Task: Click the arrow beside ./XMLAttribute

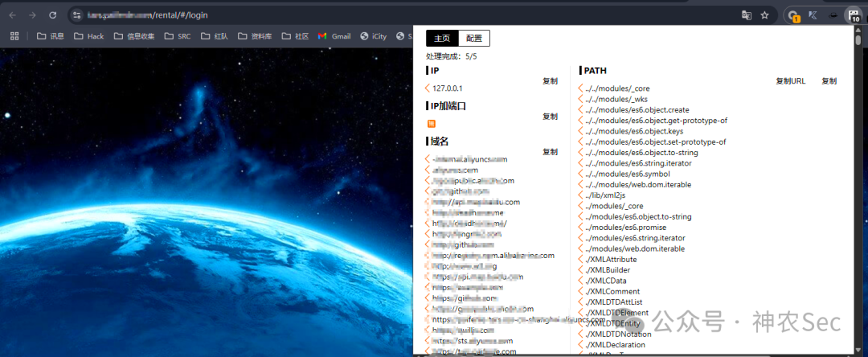Action: click(580, 259)
